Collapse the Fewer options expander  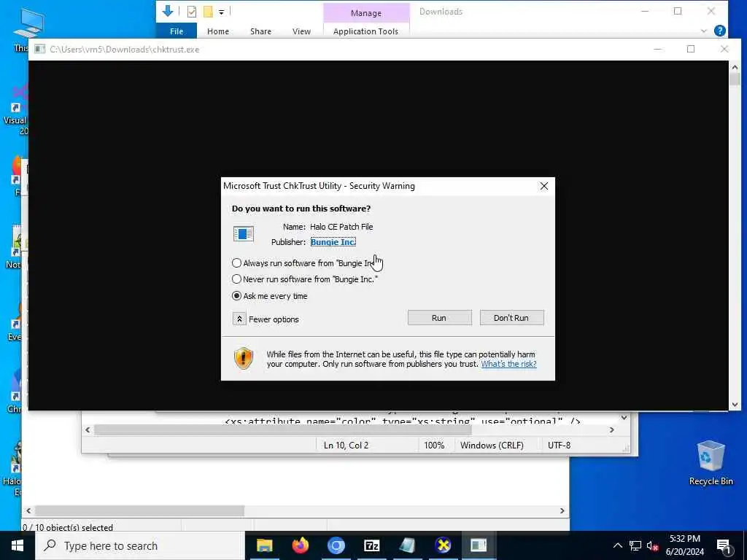[239, 319]
